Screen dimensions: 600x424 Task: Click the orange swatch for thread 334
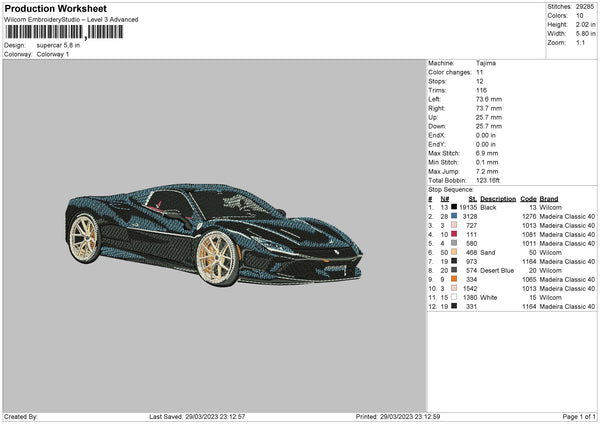coord(453,279)
